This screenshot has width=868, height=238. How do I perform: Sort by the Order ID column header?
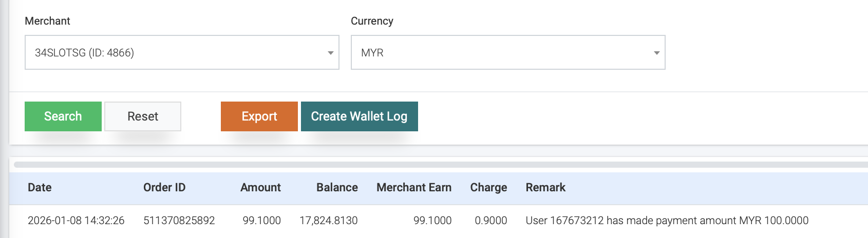pos(164,188)
